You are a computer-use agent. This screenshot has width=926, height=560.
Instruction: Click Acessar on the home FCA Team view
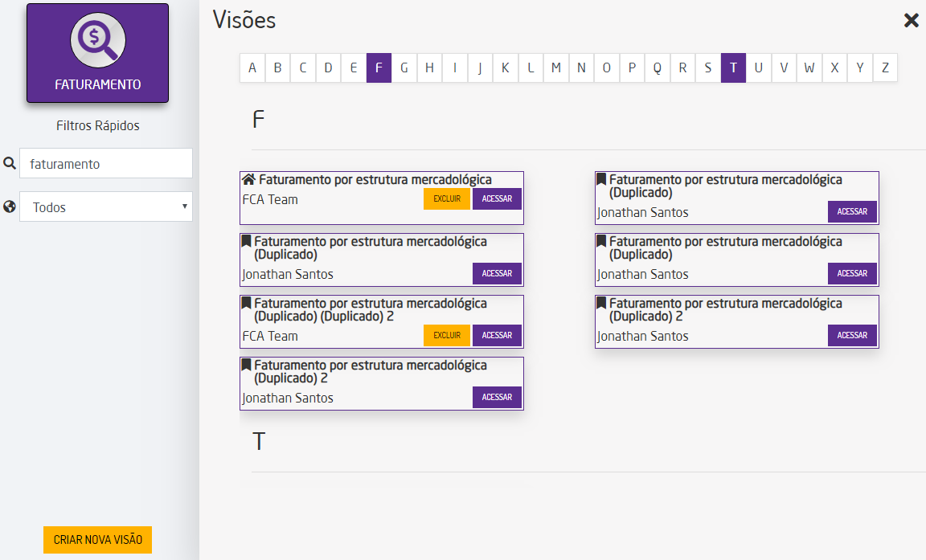[497, 199]
